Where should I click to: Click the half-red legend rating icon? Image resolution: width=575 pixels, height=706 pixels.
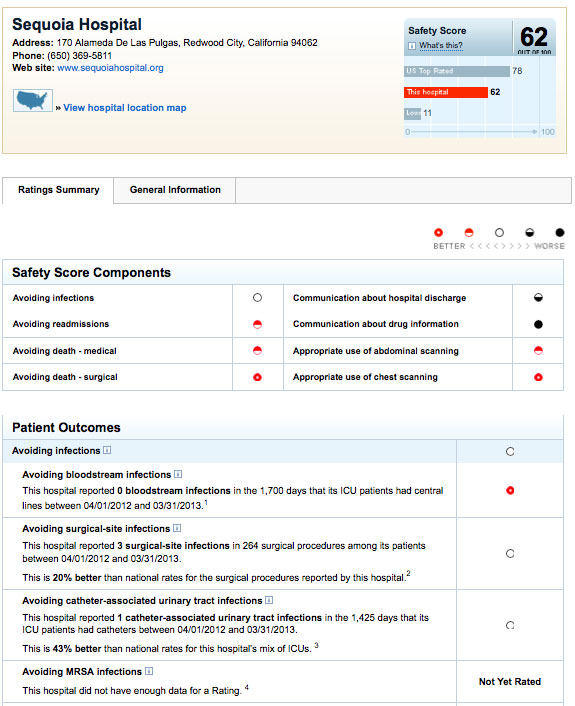(469, 232)
